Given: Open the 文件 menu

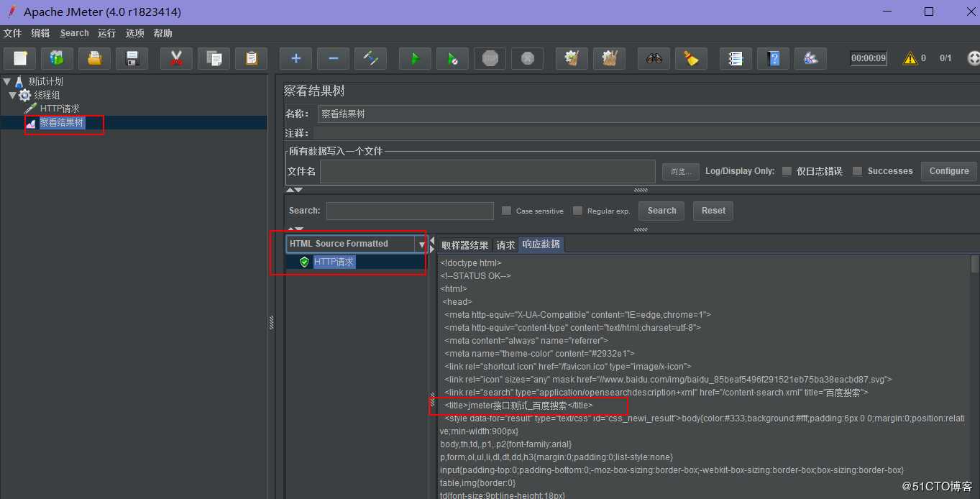Looking at the screenshot, I should pos(13,33).
